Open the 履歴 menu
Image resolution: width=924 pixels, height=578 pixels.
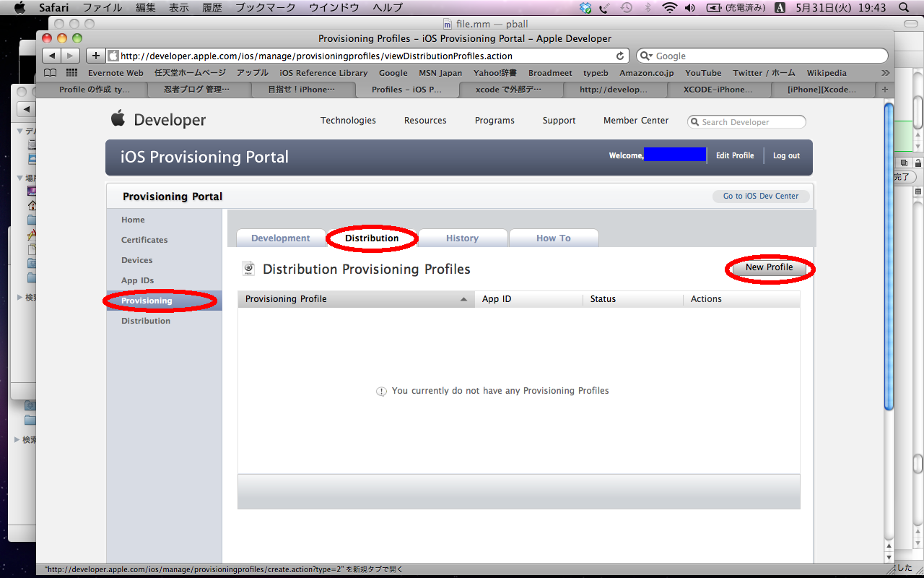click(212, 8)
